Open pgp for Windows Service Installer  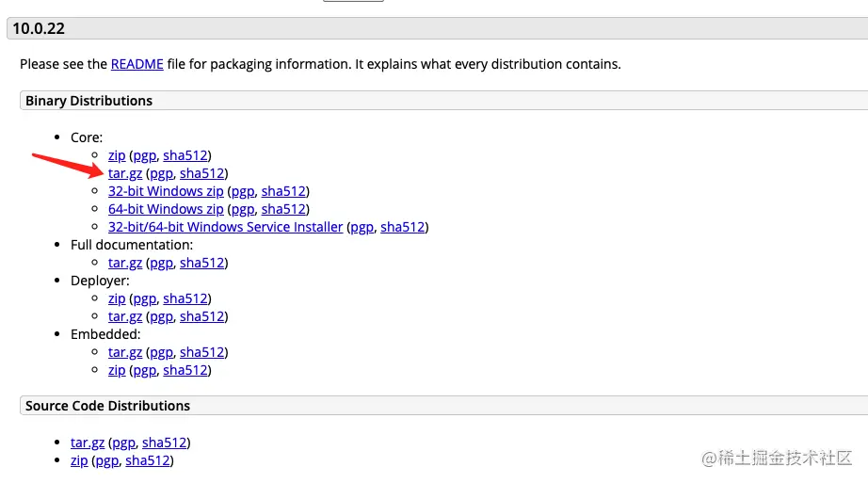360,227
